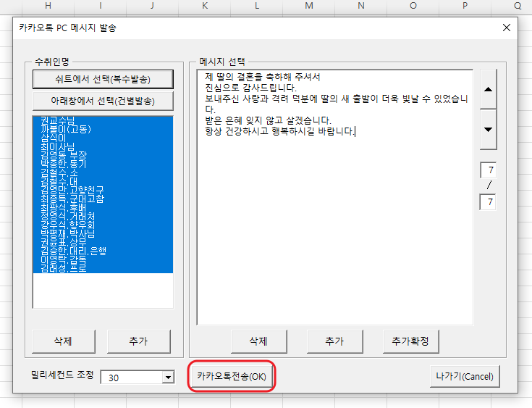The height and width of the screenshot is (408, 532).
Task: Select Excel column O header
Action: click(413, 6)
